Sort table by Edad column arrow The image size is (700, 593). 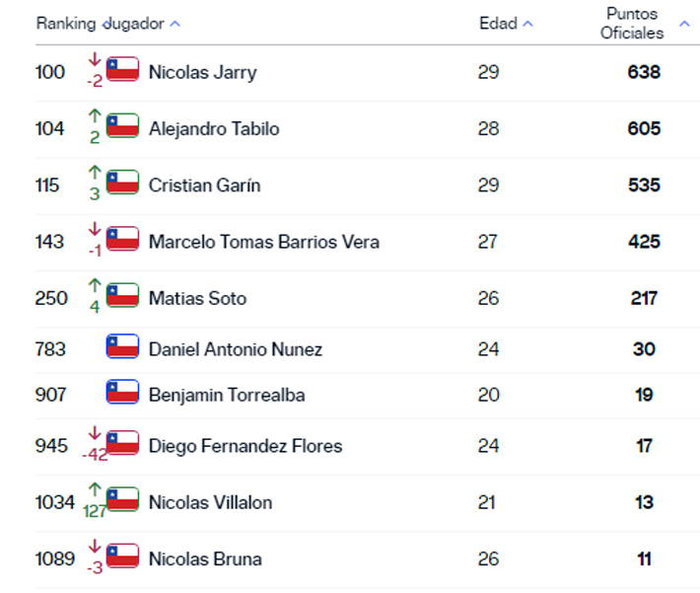(527, 24)
